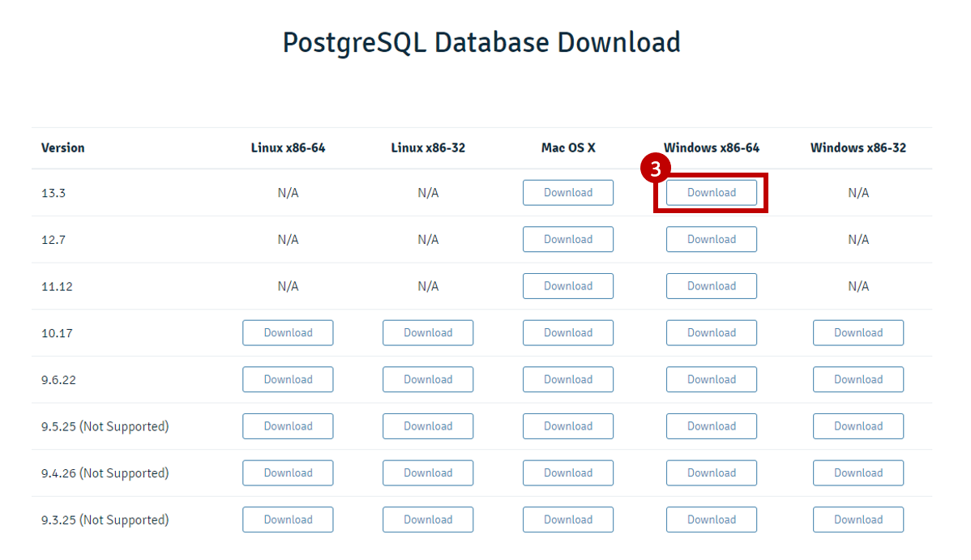Screen dimensions: 971x560
Task: Click the Version column header
Action: click(x=62, y=148)
